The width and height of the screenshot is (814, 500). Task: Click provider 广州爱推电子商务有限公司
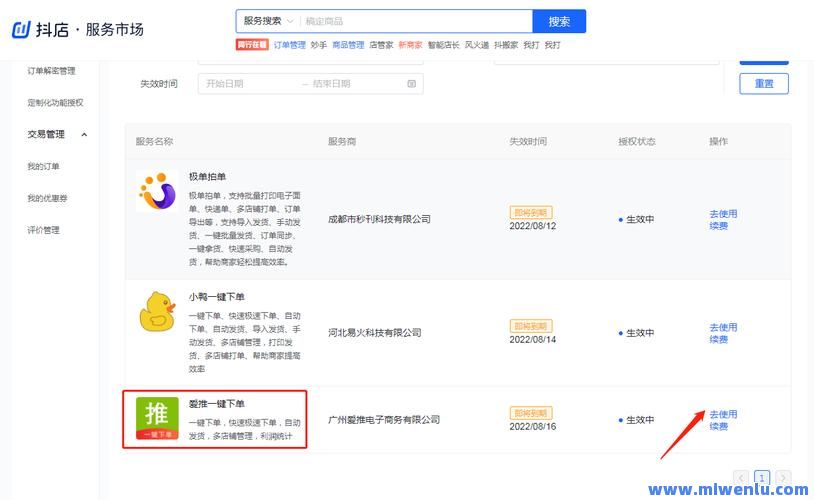click(384, 420)
